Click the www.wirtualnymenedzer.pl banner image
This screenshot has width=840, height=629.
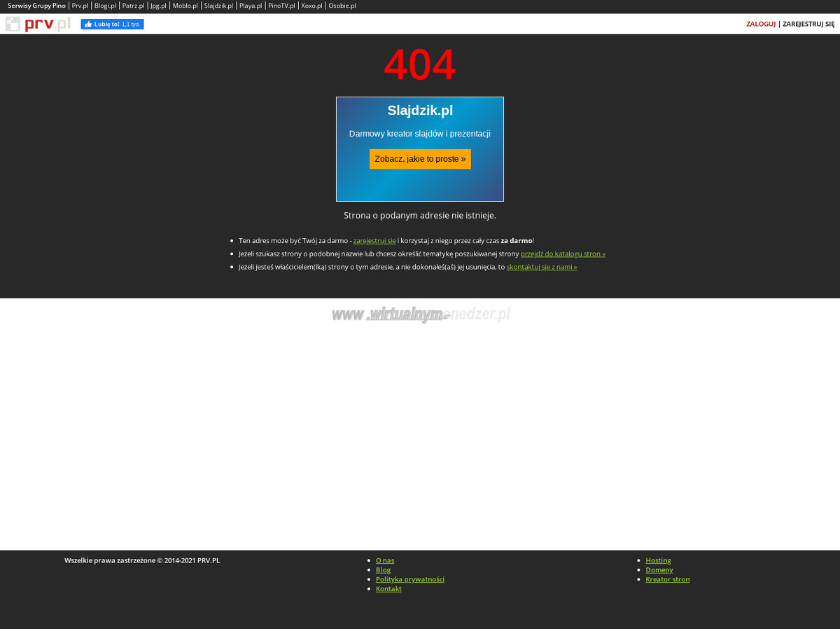[x=421, y=314]
